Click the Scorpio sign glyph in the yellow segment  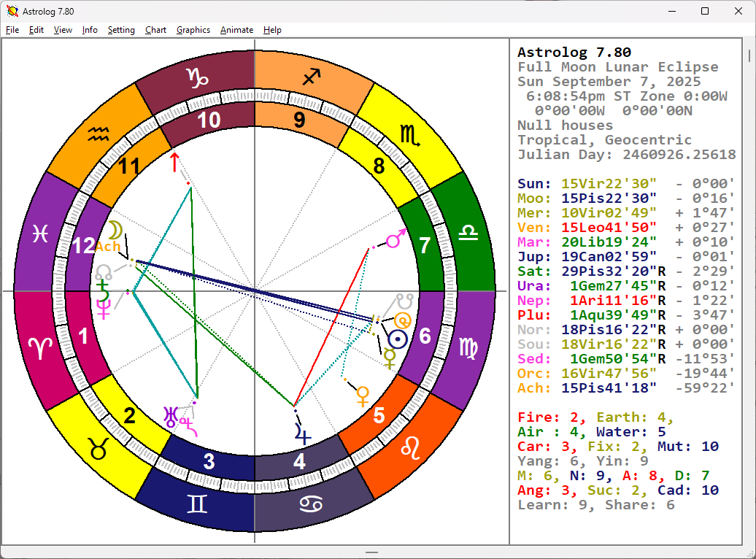(x=408, y=134)
